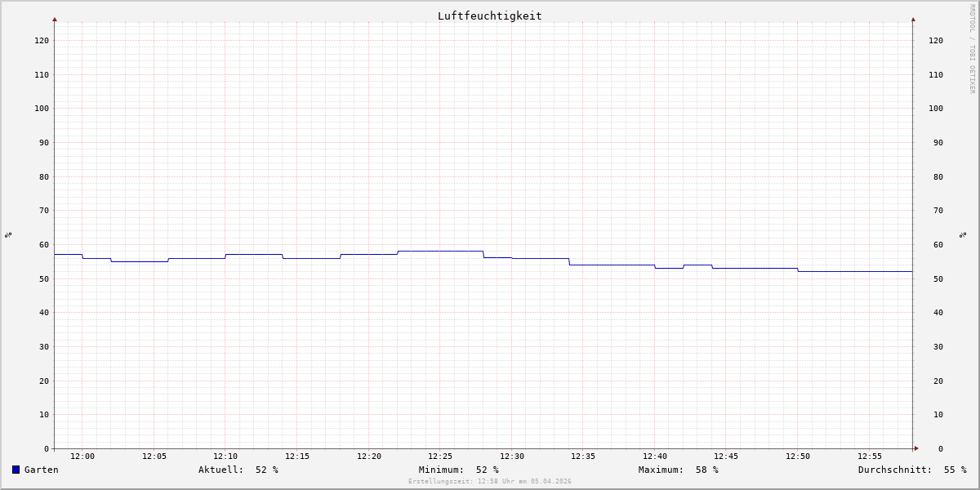Image resolution: width=980 pixels, height=490 pixels.
Task: Select the Aktuell: 52 % value
Action: [238, 470]
